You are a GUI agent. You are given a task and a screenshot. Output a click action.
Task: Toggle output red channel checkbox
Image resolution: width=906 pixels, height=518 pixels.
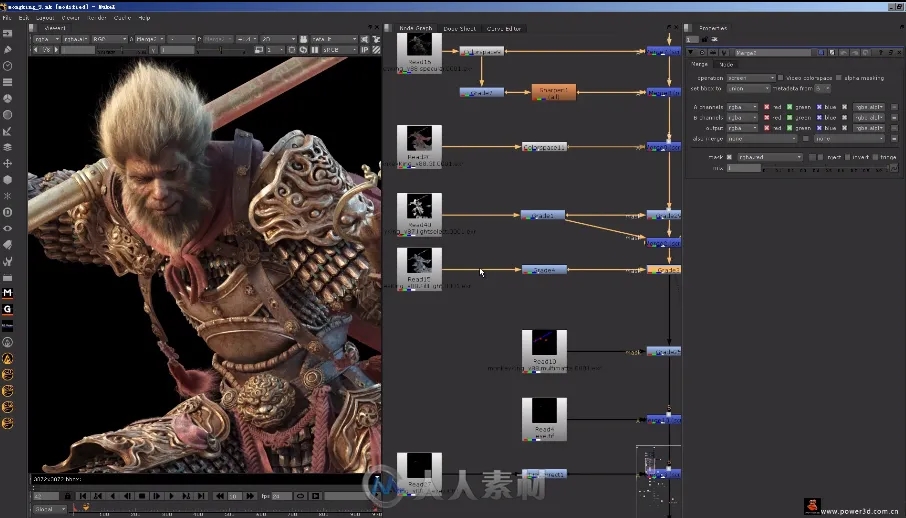(x=767, y=128)
